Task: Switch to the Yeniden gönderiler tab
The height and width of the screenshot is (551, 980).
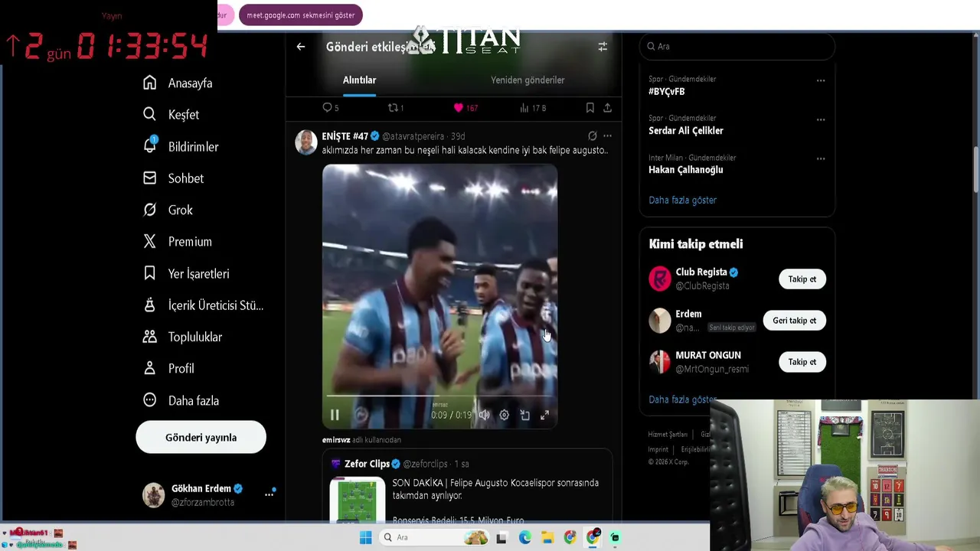Action: click(x=528, y=80)
